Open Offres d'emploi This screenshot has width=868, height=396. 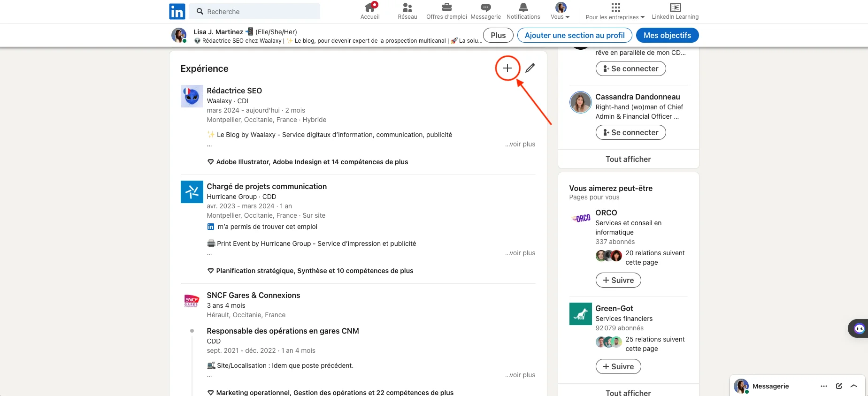(446, 11)
